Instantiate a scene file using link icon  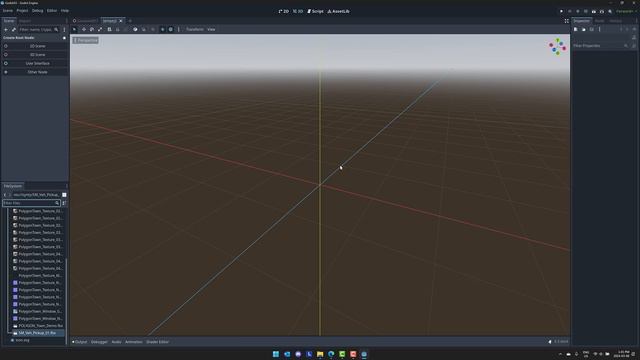(x=14, y=29)
